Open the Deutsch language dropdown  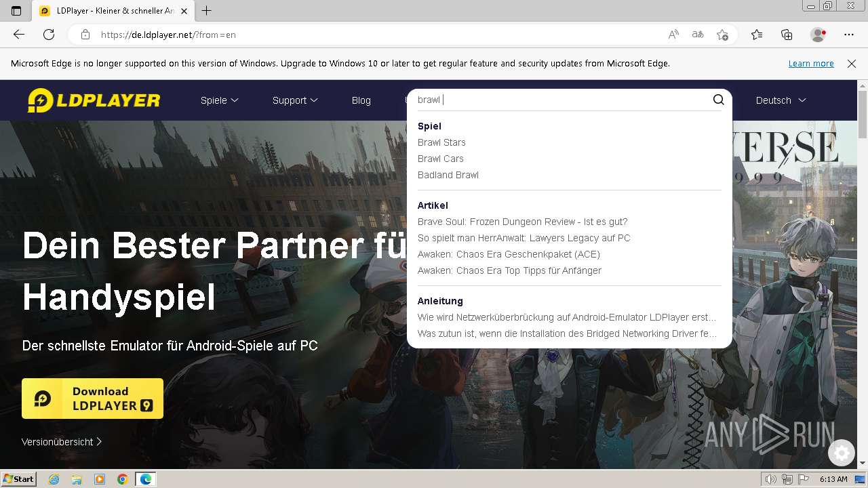(781, 100)
